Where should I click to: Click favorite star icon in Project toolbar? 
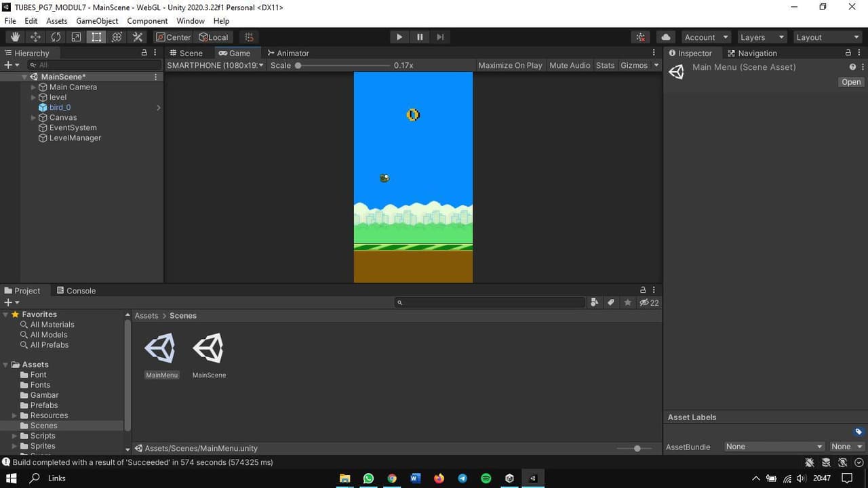(x=627, y=302)
